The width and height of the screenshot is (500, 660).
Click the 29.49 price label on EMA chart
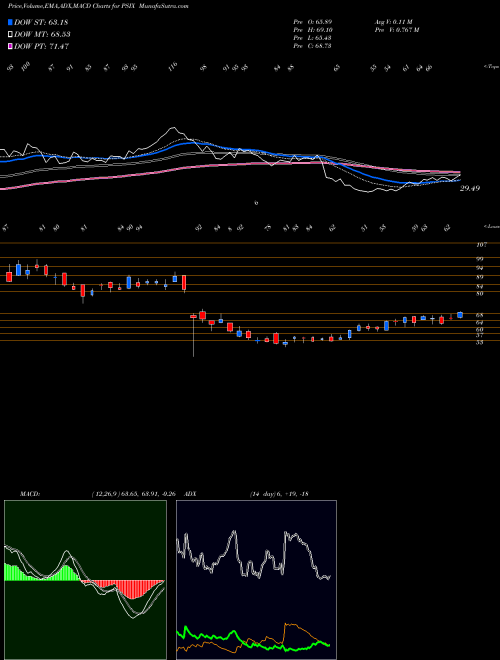(470, 189)
